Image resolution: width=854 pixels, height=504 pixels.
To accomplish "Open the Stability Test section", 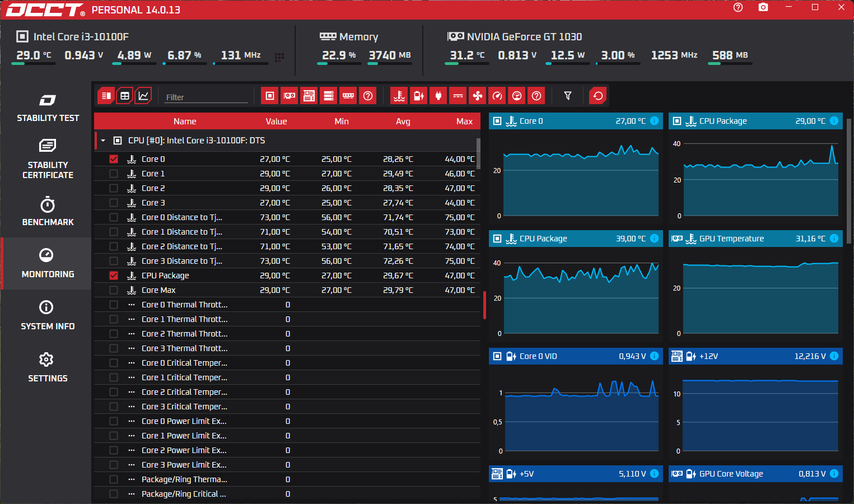I will [48, 108].
